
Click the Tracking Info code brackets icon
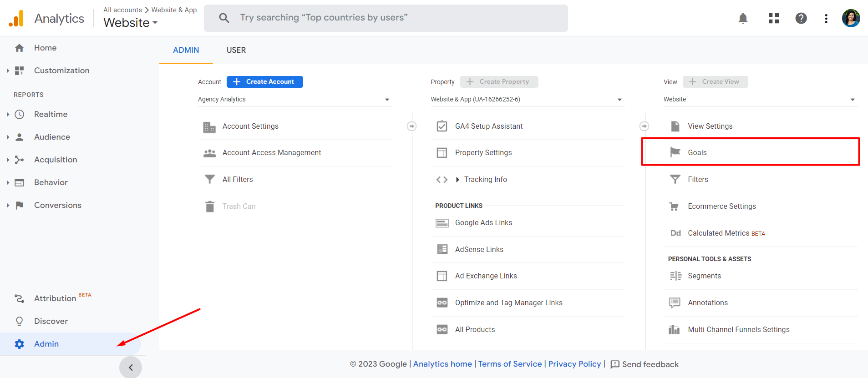coord(442,180)
